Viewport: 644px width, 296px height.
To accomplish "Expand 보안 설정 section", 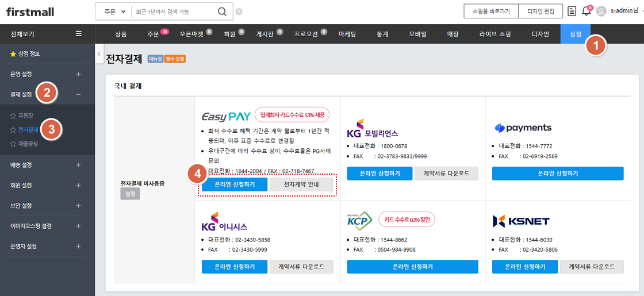I will click(x=78, y=206).
